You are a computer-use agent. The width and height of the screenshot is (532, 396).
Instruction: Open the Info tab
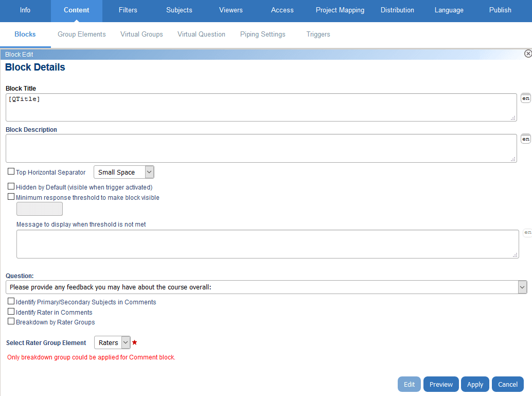tap(25, 10)
